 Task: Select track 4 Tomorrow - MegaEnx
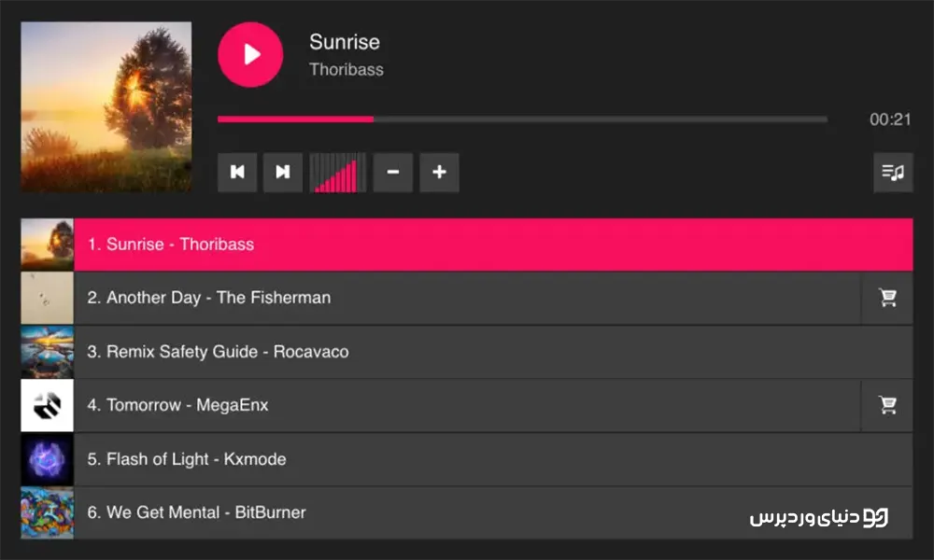(467, 405)
